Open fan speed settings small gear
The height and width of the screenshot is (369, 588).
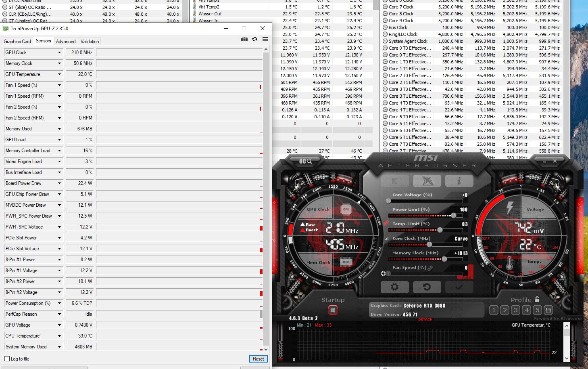point(383,273)
